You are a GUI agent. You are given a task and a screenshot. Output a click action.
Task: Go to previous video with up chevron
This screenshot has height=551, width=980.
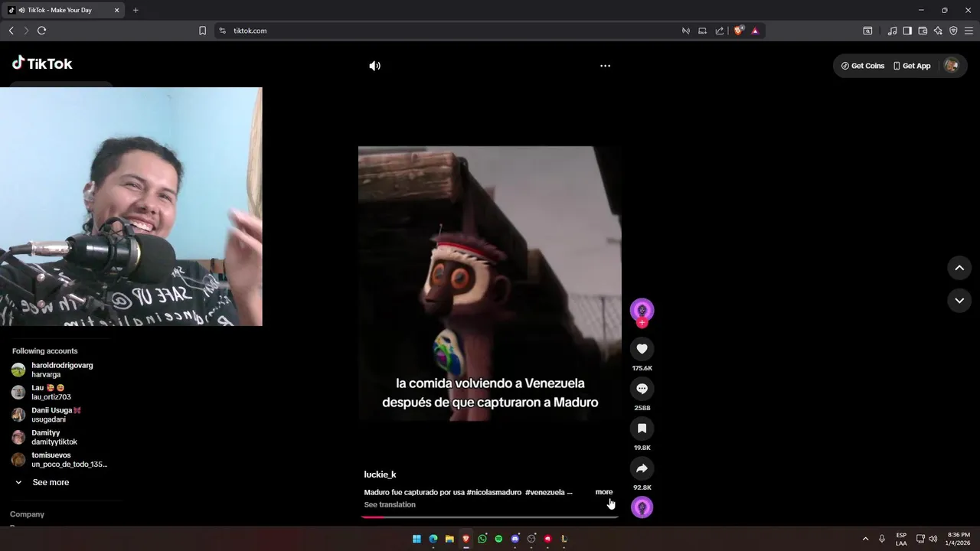(x=959, y=268)
